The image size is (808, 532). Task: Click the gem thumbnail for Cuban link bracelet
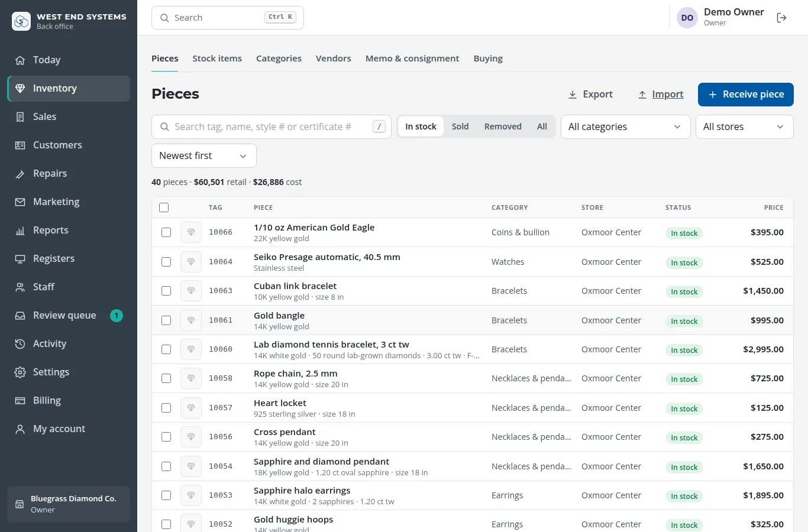coord(191,291)
